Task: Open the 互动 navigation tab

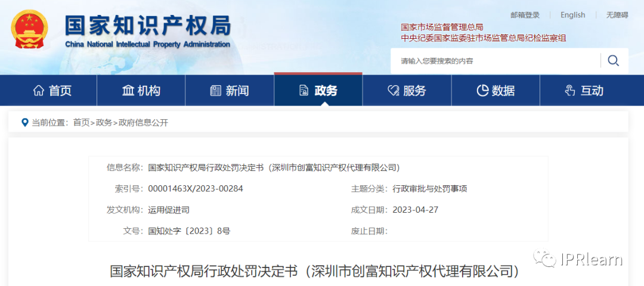Action: pos(592,91)
